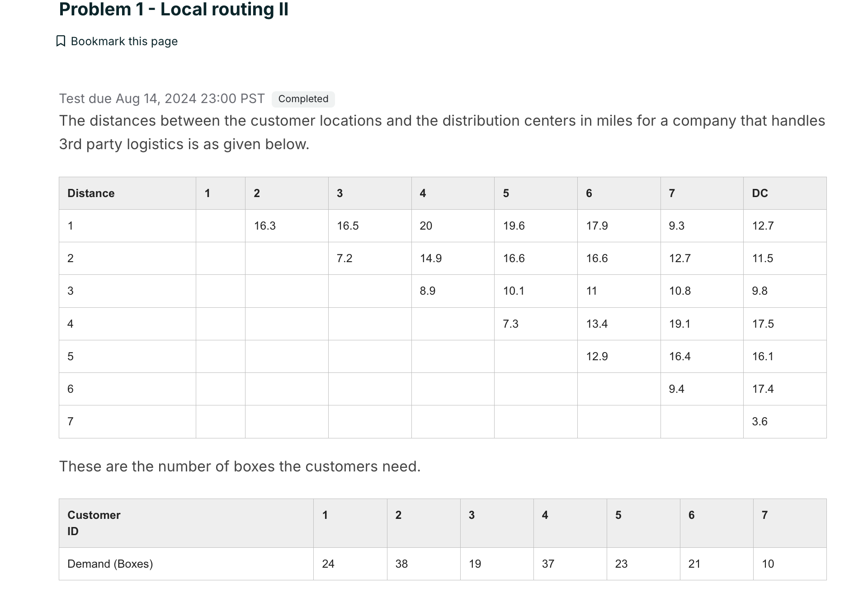Click the 'Demand (Boxes)' row label
Image resolution: width=868 pixels, height=593 pixels.
tap(110, 564)
